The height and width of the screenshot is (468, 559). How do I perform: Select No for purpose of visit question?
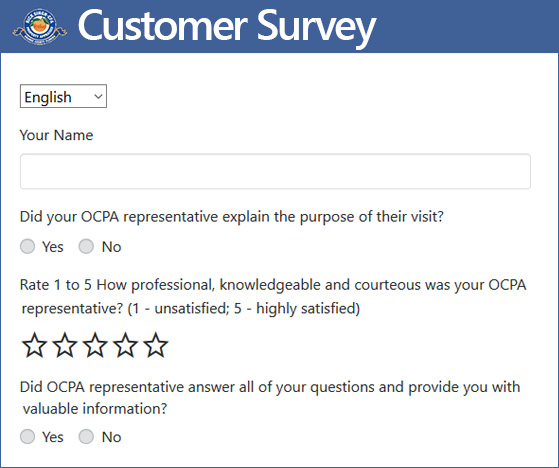86,246
